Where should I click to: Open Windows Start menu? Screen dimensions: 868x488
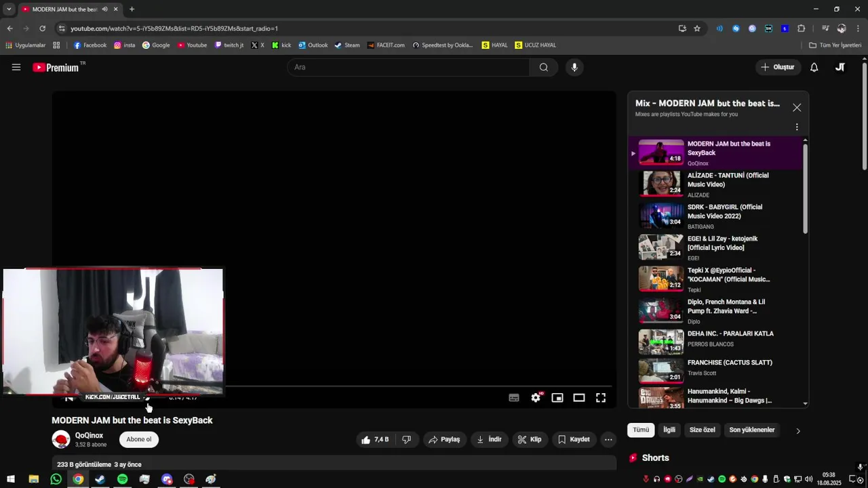(11, 479)
